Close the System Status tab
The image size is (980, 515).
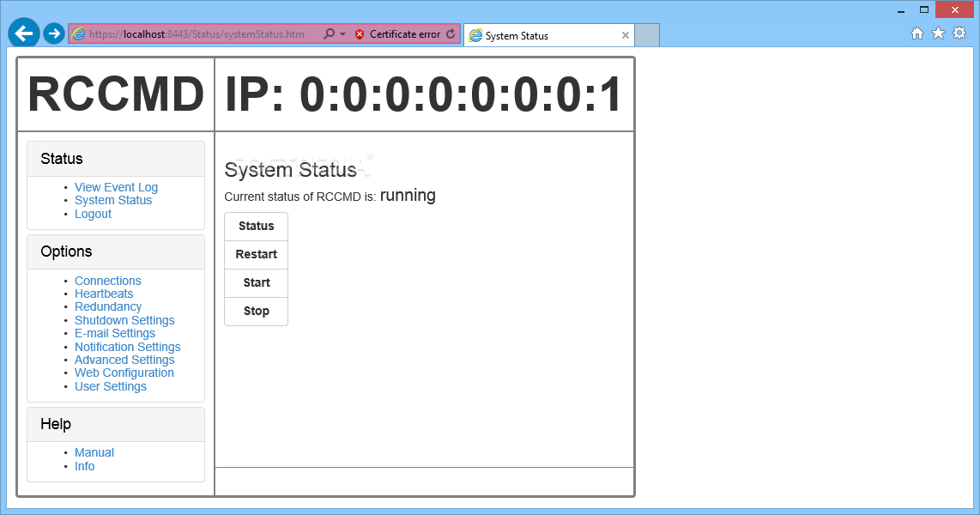625,36
